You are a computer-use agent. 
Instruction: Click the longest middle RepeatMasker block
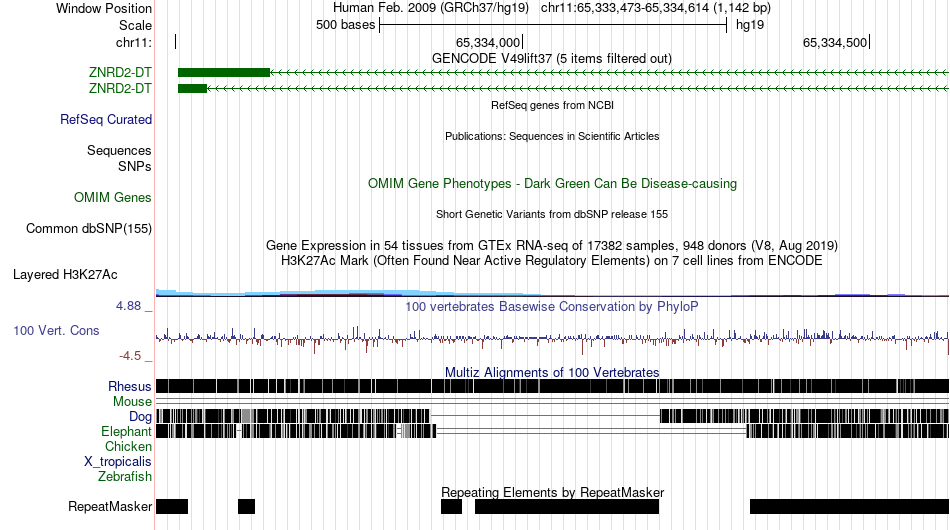tap(566, 506)
